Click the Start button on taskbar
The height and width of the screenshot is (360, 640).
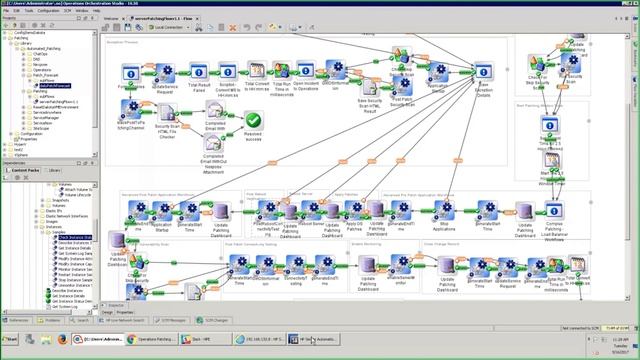click(10, 339)
